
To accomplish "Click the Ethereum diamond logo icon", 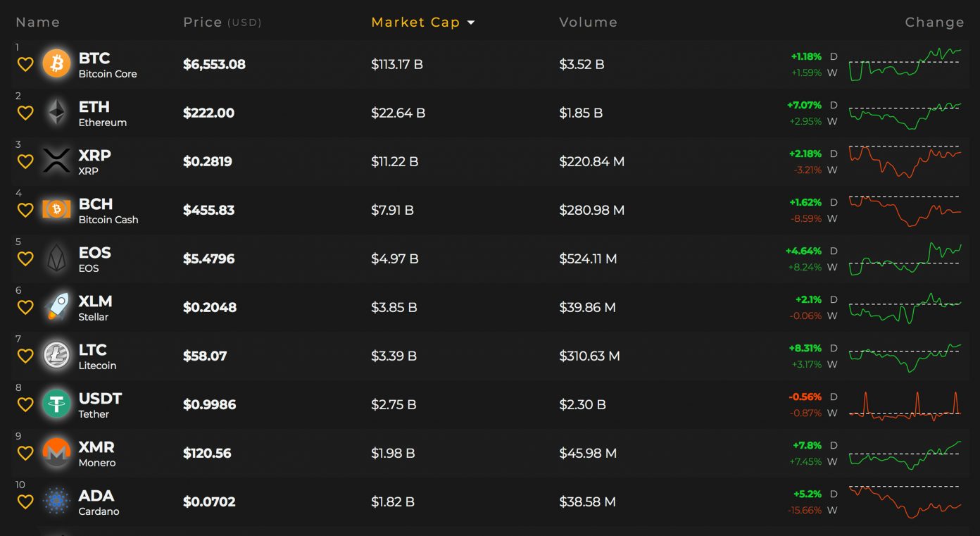I will click(56, 113).
